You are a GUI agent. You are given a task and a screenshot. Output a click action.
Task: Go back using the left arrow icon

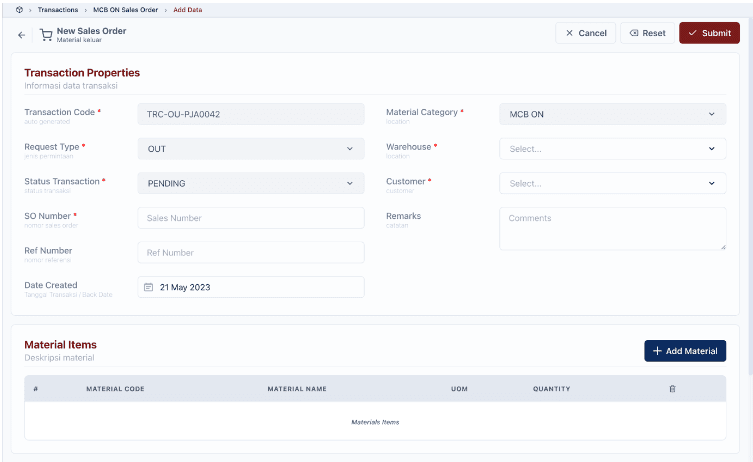point(21,35)
